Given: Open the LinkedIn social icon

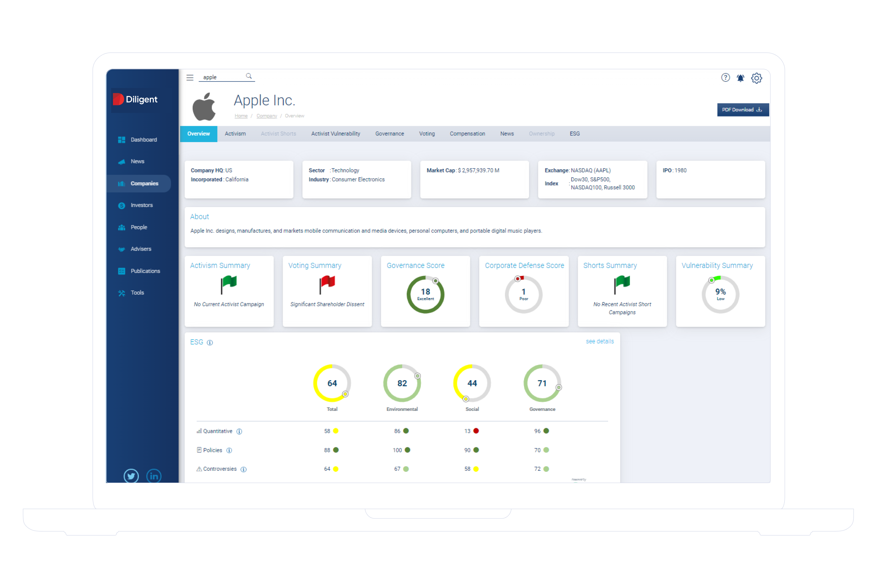Looking at the screenshot, I should click(154, 476).
